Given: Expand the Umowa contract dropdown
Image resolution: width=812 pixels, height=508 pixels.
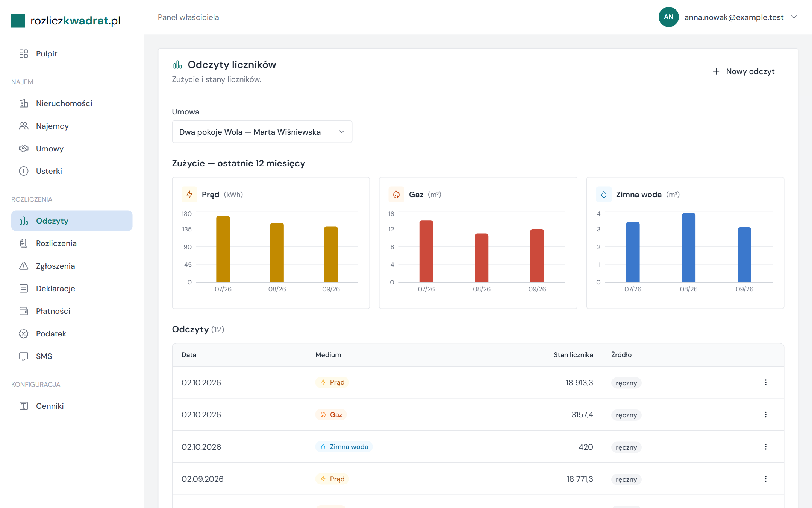Looking at the screenshot, I should (x=262, y=132).
